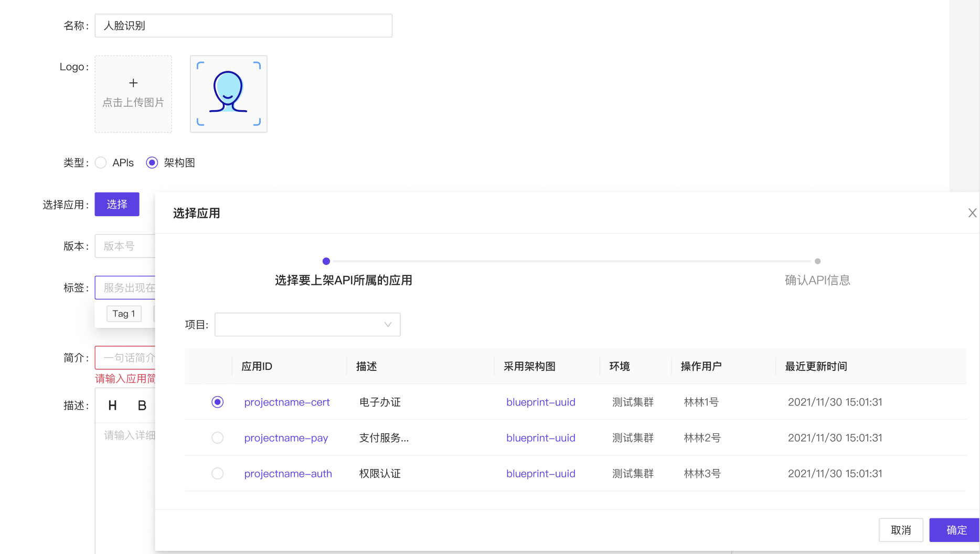Click the plus icon to upload image
The width and height of the screenshot is (980, 554).
[x=133, y=83]
